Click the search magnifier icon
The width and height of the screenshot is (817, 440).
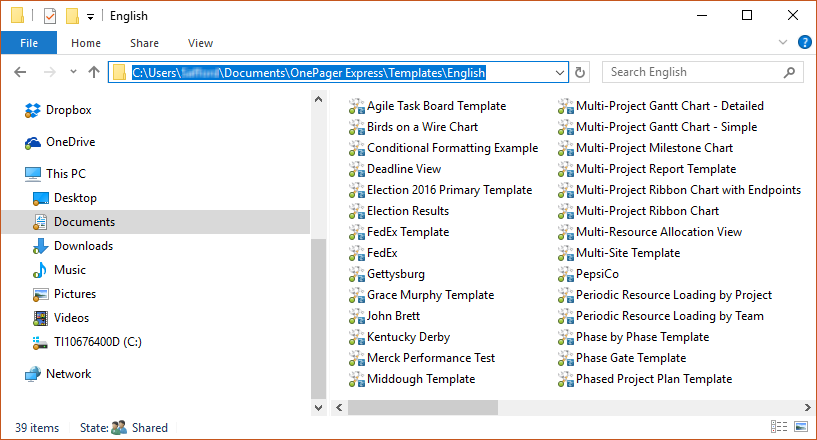(789, 72)
